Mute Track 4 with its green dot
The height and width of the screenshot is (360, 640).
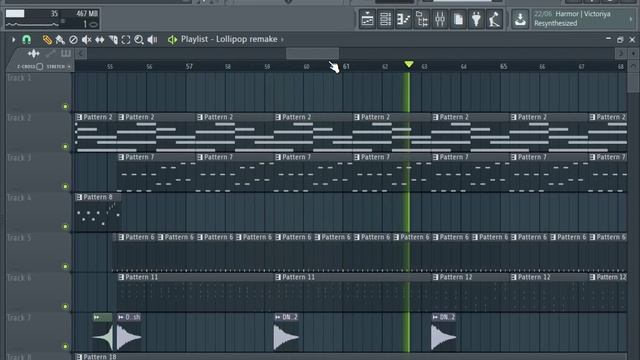pos(65,227)
